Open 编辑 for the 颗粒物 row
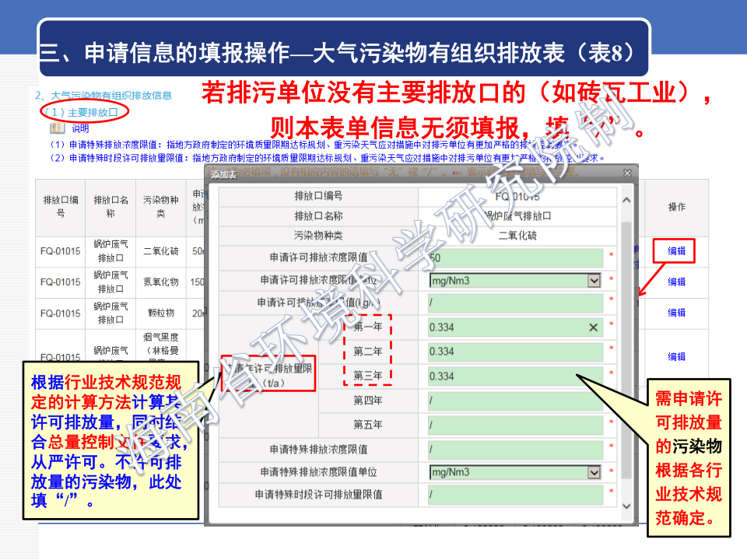The width and height of the screenshot is (747, 560). pyautogui.click(x=676, y=313)
